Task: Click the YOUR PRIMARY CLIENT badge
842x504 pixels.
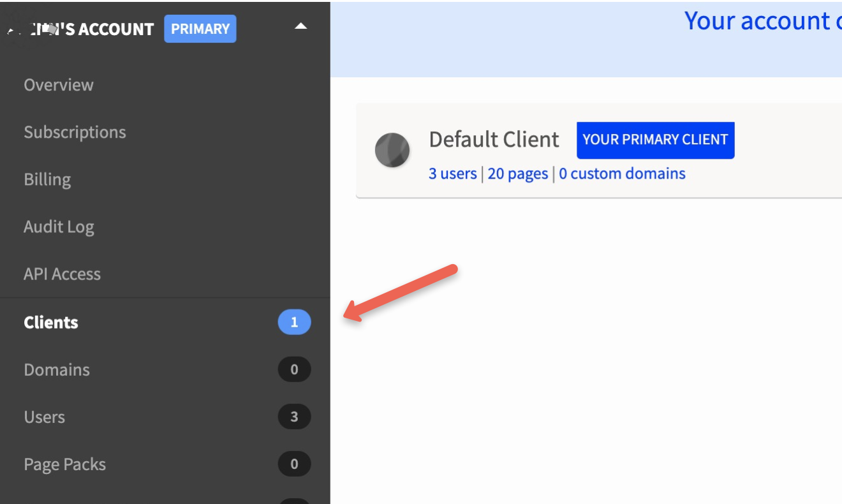Action: point(656,140)
